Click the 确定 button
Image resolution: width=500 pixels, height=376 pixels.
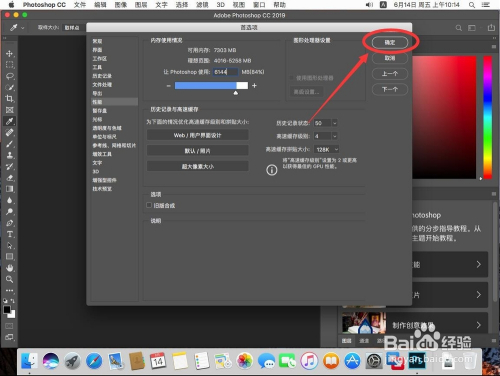pyautogui.click(x=390, y=42)
